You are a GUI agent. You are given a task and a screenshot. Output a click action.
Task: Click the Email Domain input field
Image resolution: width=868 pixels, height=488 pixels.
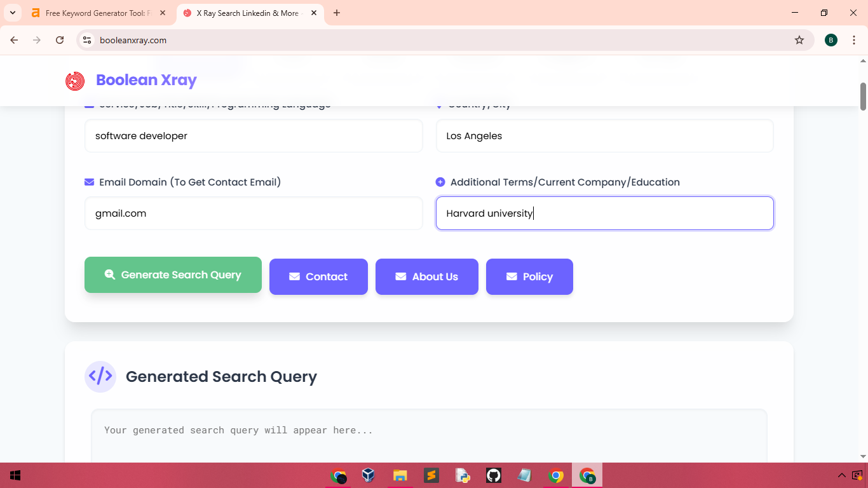pos(254,213)
